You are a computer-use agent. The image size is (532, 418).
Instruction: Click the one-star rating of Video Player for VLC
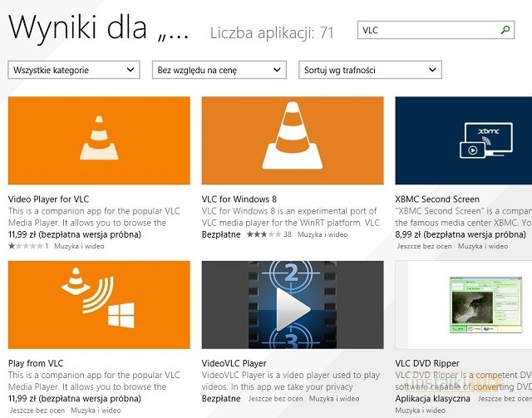tap(26, 246)
